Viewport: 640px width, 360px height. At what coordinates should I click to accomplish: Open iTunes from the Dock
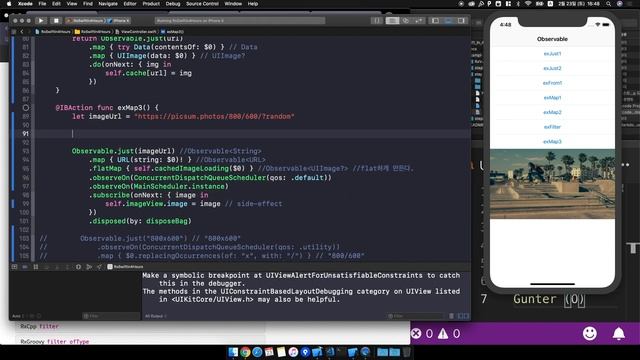coord(293,352)
